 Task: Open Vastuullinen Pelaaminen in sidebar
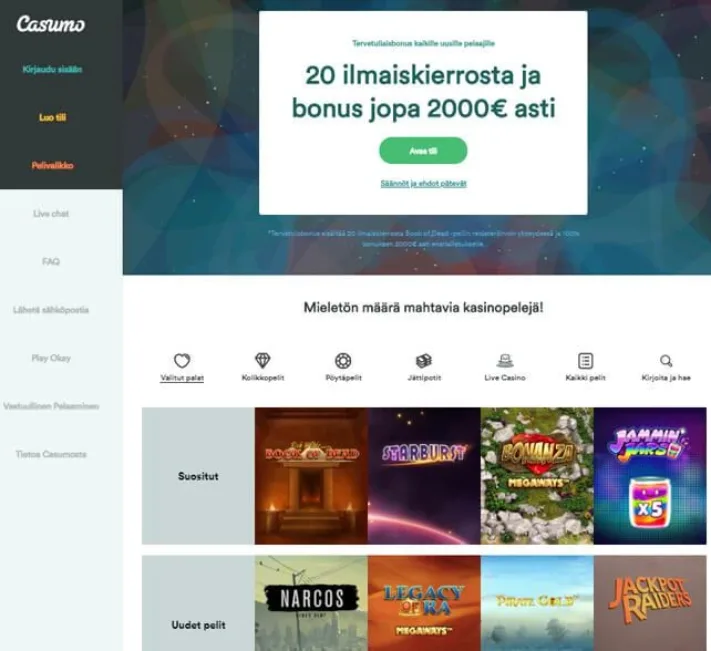tap(51, 406)
